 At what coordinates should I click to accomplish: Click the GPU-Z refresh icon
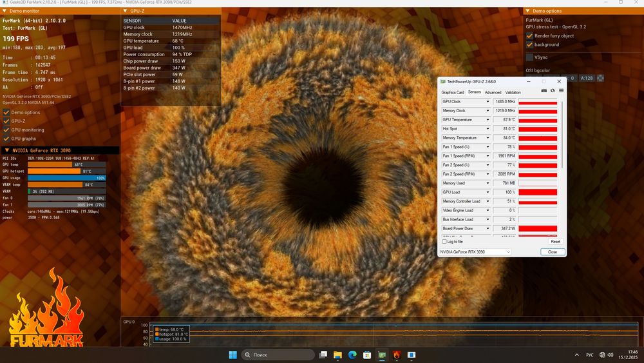tap(553, 90)
